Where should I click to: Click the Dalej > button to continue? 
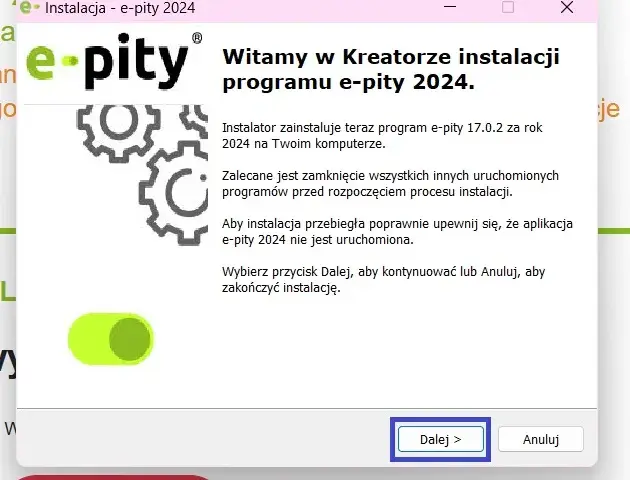click(440, 439)
